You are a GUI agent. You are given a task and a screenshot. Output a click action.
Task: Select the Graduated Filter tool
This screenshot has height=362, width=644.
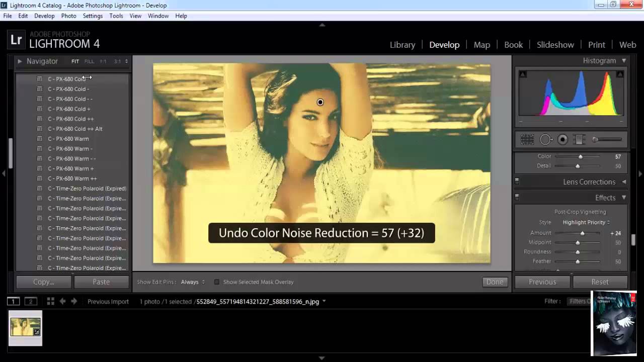tap(579, 139)
